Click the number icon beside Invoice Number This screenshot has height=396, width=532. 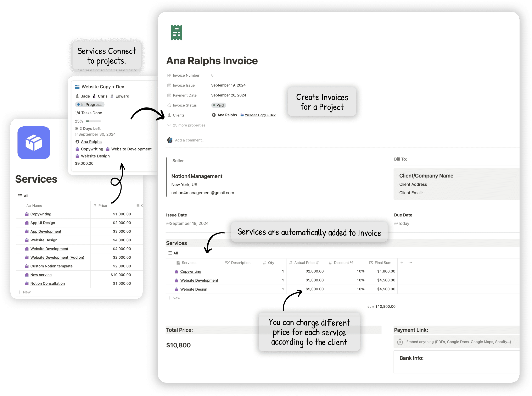point(169,75)
